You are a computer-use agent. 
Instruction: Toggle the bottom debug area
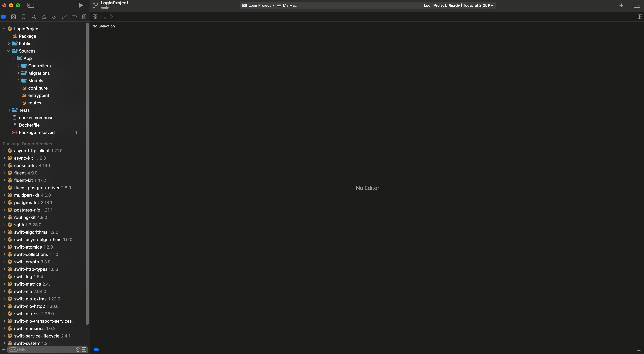pyautogui.click(x=639, y=349)
